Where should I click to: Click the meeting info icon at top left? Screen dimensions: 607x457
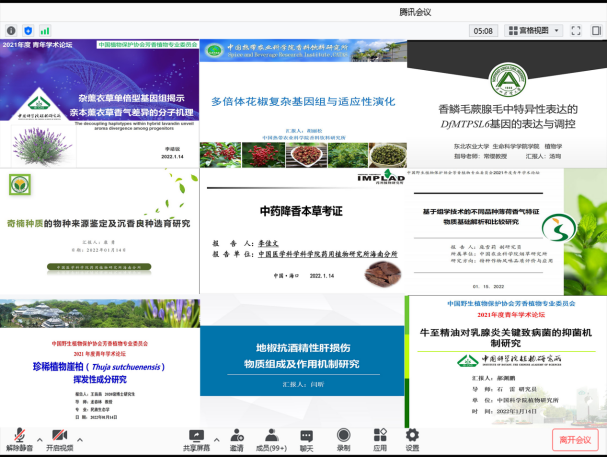point(10,31)
